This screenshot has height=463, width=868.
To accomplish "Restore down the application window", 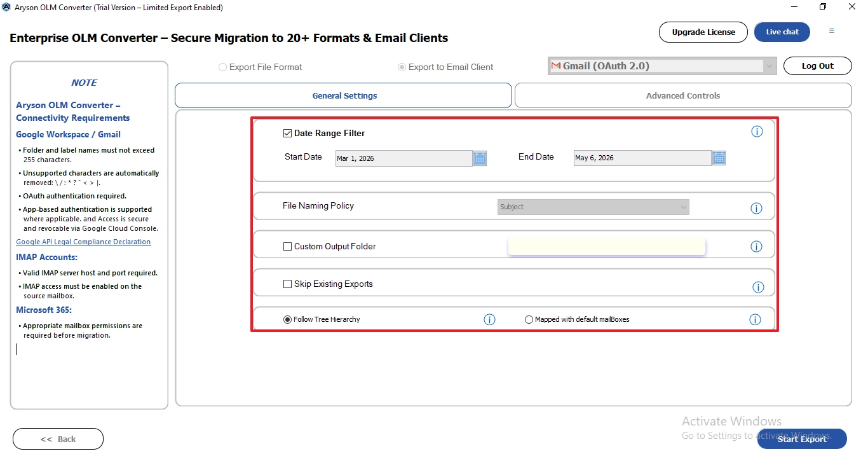I will 823,7.
